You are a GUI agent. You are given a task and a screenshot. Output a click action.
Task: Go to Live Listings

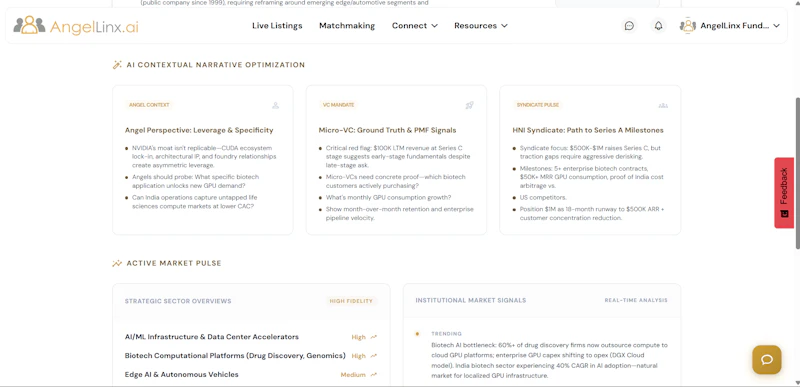[277, 25]
